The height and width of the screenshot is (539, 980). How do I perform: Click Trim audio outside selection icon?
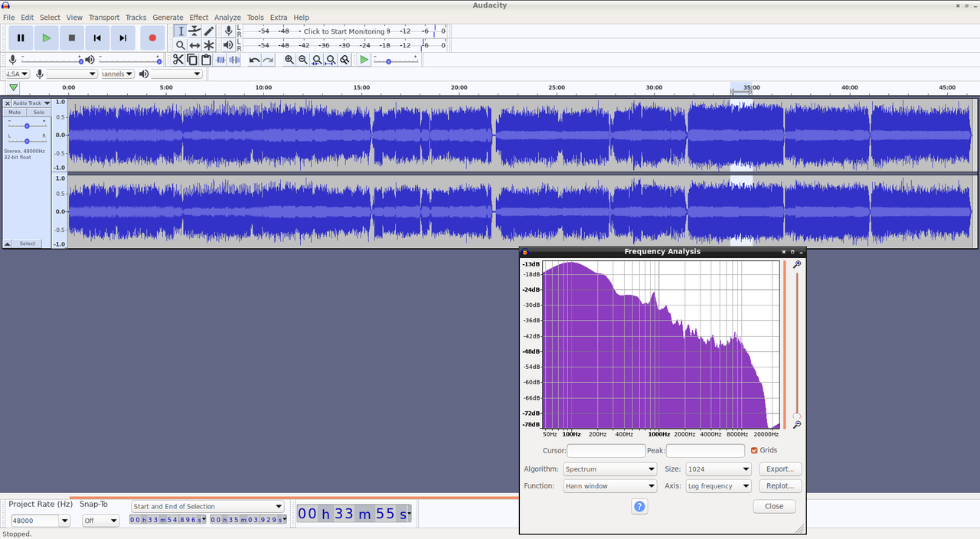220,60
